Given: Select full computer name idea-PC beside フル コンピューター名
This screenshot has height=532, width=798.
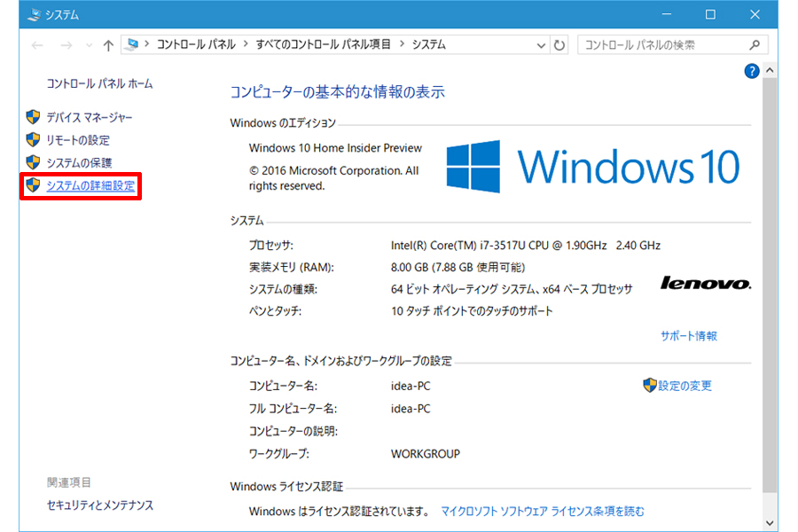Looking at the screenshot, I should pos(411,409).
